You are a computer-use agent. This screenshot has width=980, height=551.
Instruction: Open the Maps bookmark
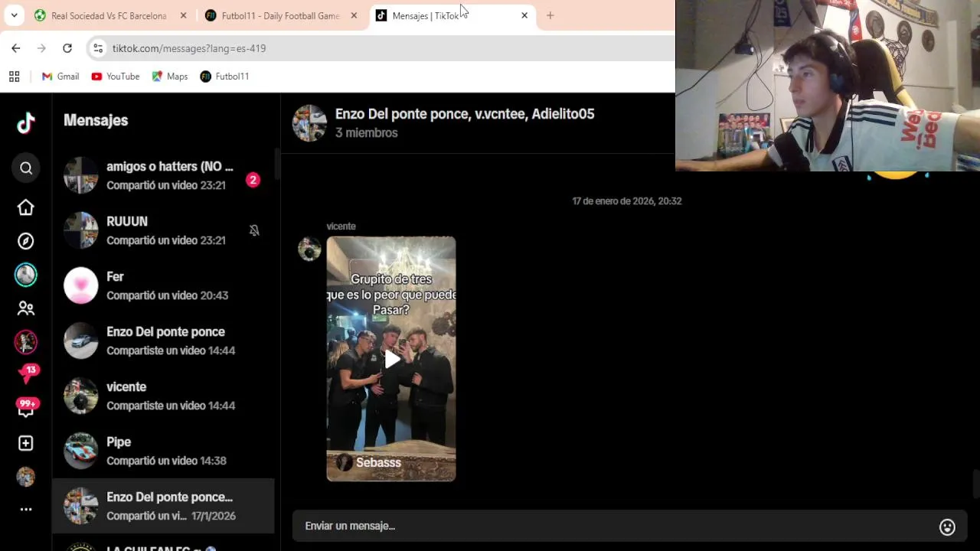point(169,77)
